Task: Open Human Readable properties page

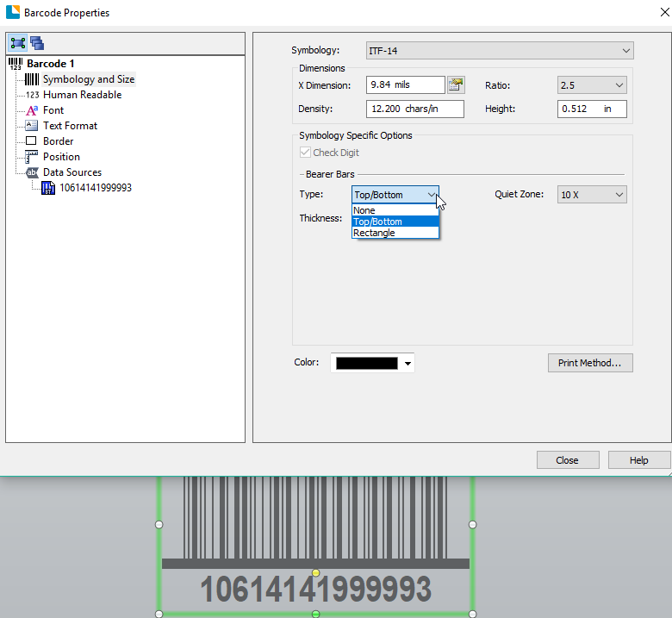Action: (83, 95)
